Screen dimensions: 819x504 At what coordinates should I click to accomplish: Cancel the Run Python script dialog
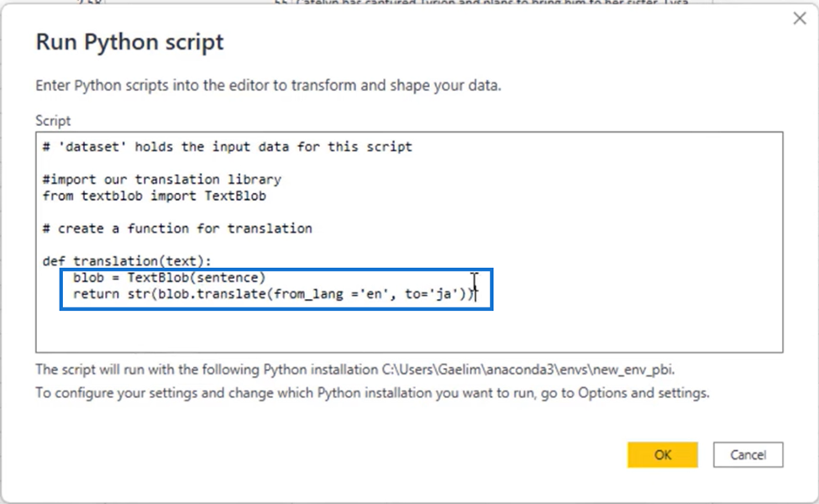coord(748,454)
